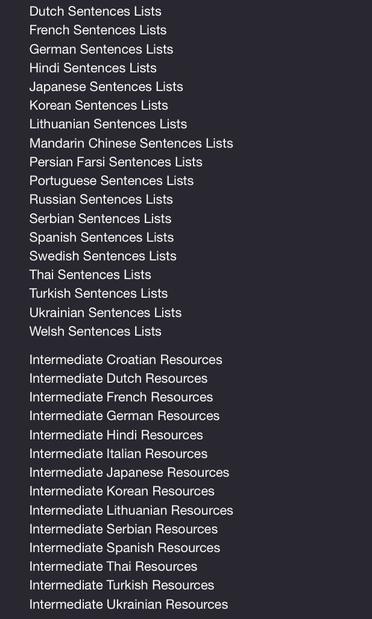Select Persian Farsi Sentences Lists

tap(116, 162)
